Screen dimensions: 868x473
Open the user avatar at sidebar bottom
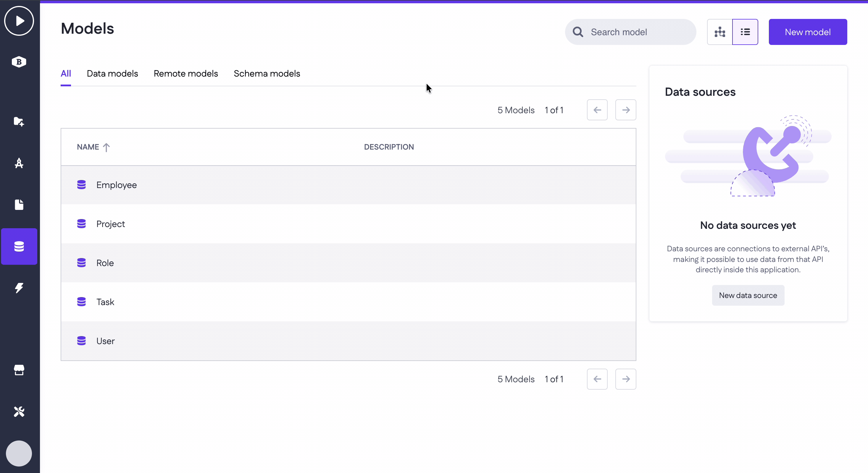coord(19,453)
